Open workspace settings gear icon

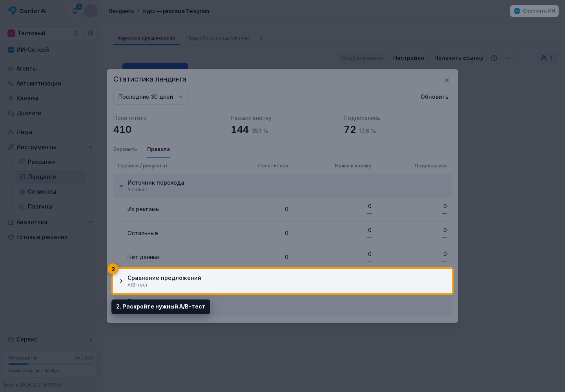point(91,33)
